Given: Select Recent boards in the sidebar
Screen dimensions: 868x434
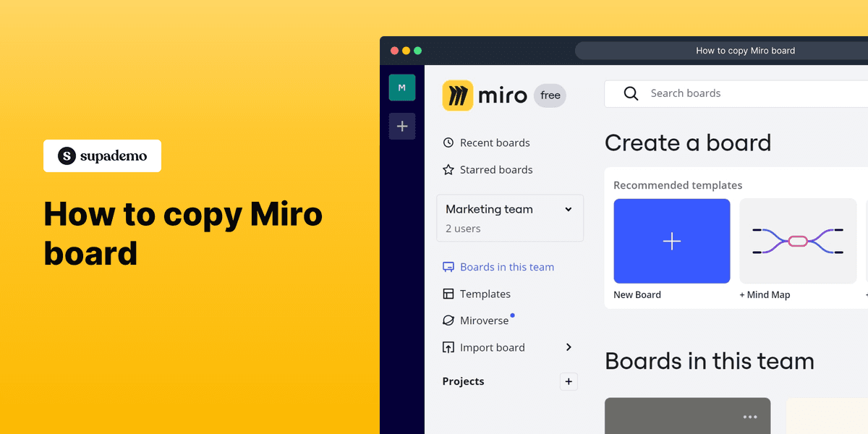Looking at the screenshot, I should coord(495,142).
